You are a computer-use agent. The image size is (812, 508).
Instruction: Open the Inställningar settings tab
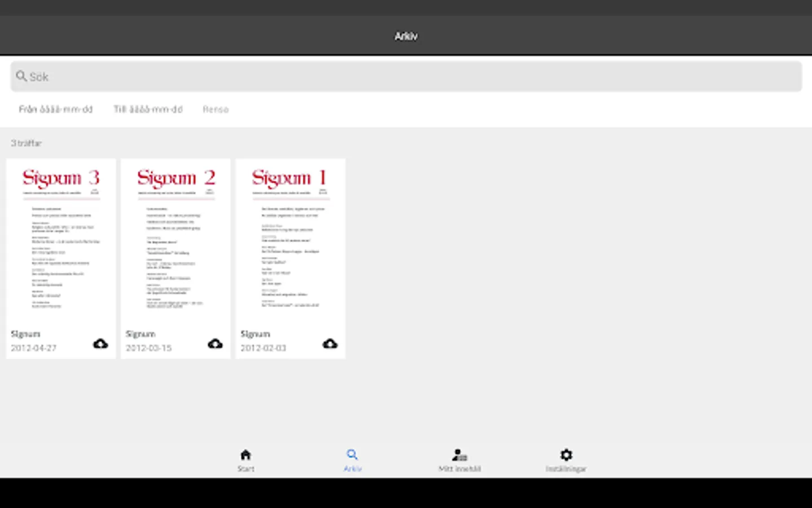(x=566, y=461)
